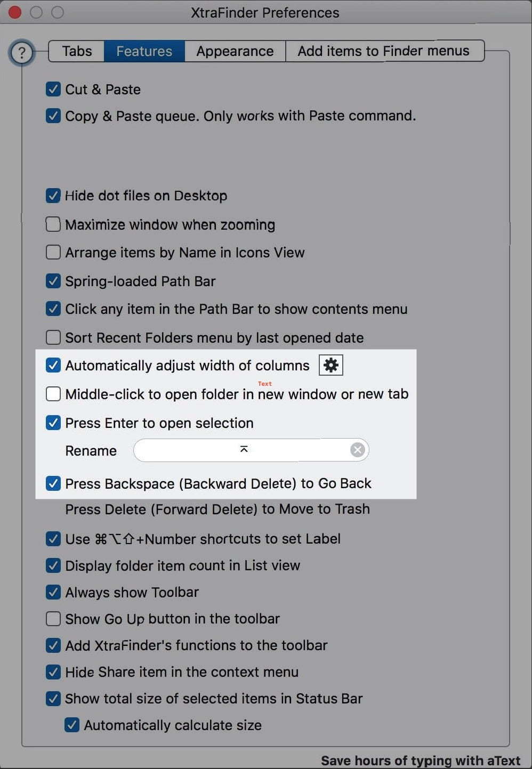Open the Add items to Finder menus tab
Image resolution: width=532 pixels, height=769 pixels.
[384, 51]
